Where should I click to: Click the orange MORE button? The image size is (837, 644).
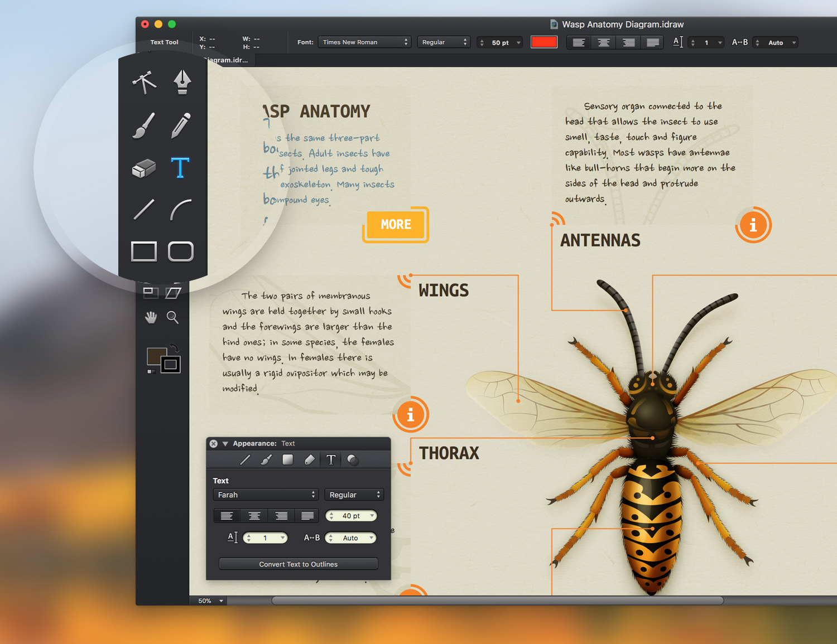[396, 225]
